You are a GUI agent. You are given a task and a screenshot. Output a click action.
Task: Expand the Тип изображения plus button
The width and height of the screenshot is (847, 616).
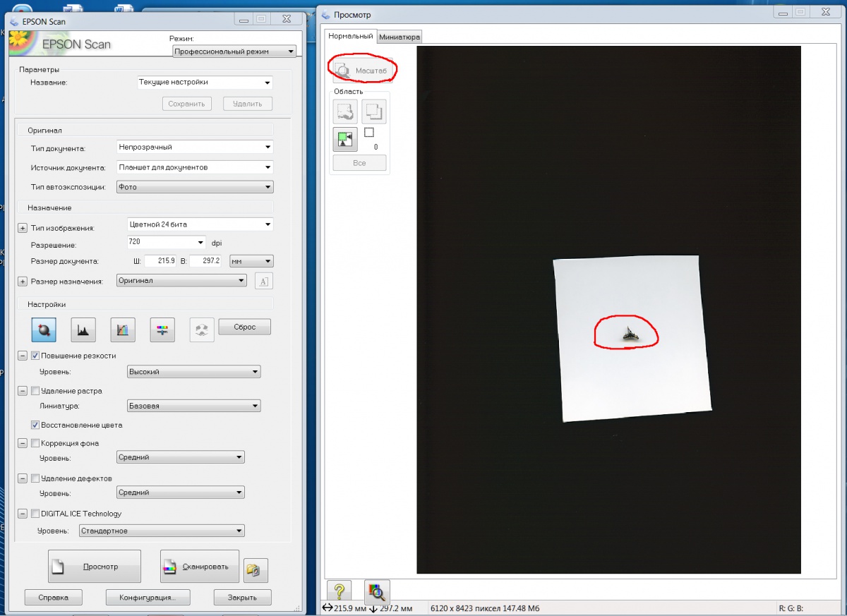22,228
